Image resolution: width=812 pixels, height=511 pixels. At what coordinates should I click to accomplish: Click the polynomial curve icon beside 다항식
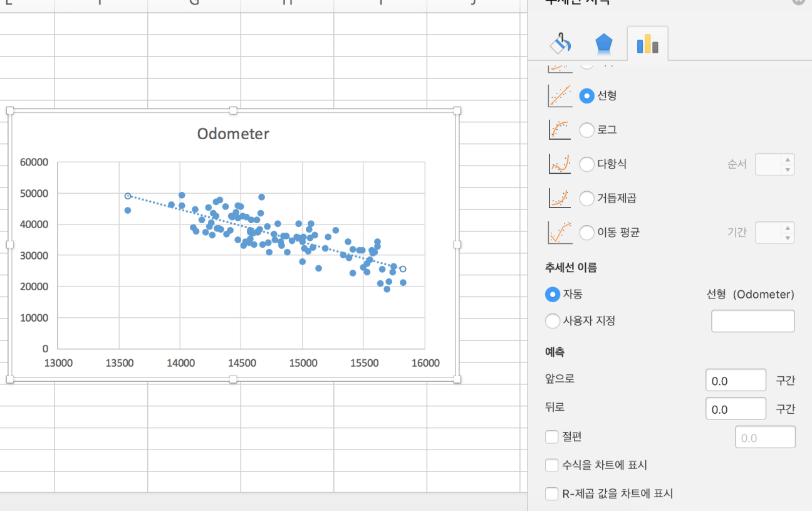(x=560, y=164)
